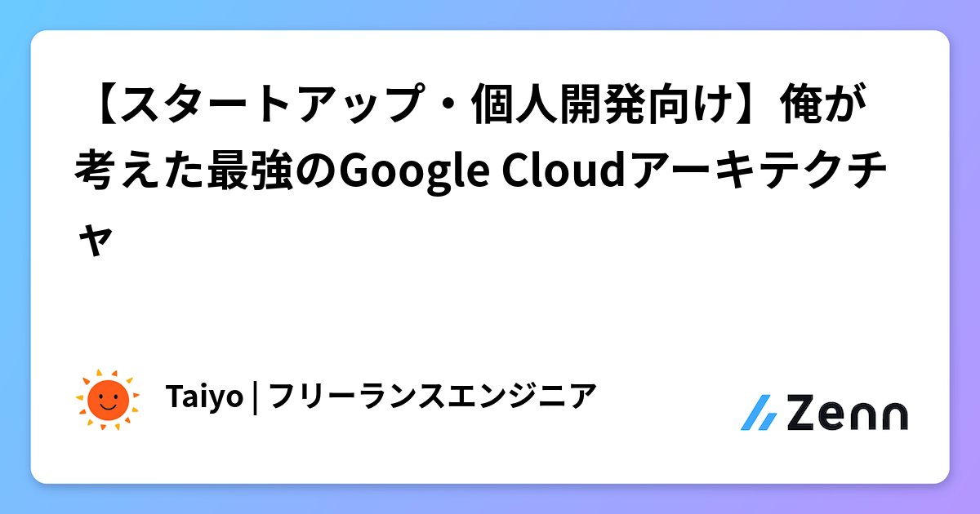Click the letter Z in Zenn
Image resolution: width=980 pixels, height=514 pixels.
[802, 414]
